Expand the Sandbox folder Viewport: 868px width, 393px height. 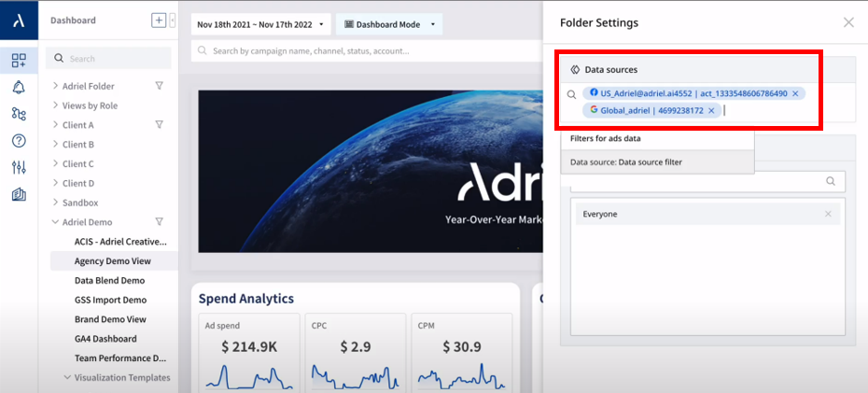(55, 202)
